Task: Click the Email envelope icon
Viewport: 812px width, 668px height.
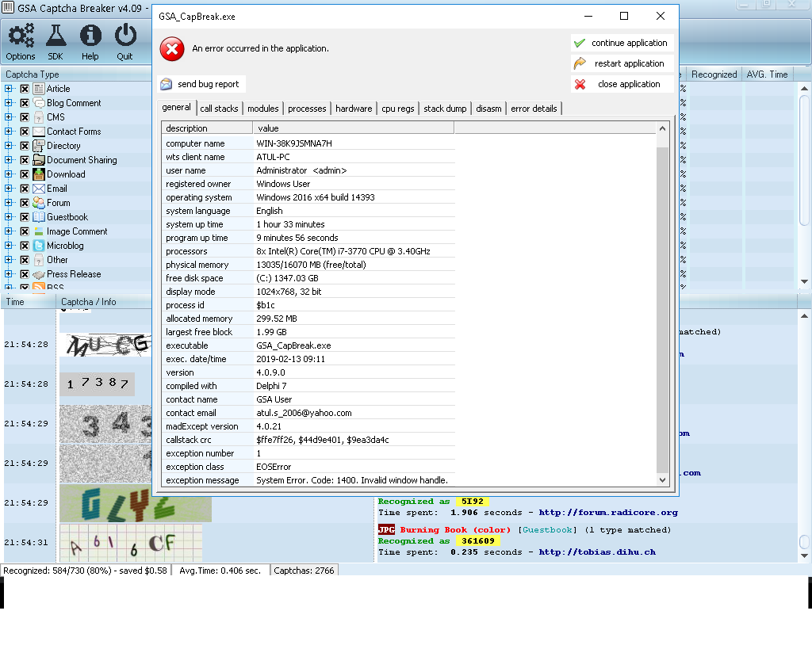Action: [39, 189]
